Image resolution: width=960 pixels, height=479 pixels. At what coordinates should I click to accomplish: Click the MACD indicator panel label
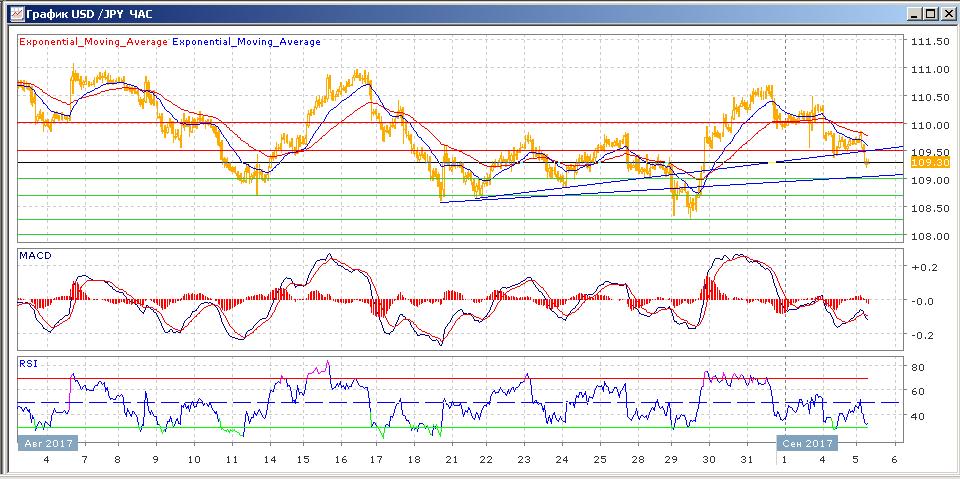pos(34,256)
